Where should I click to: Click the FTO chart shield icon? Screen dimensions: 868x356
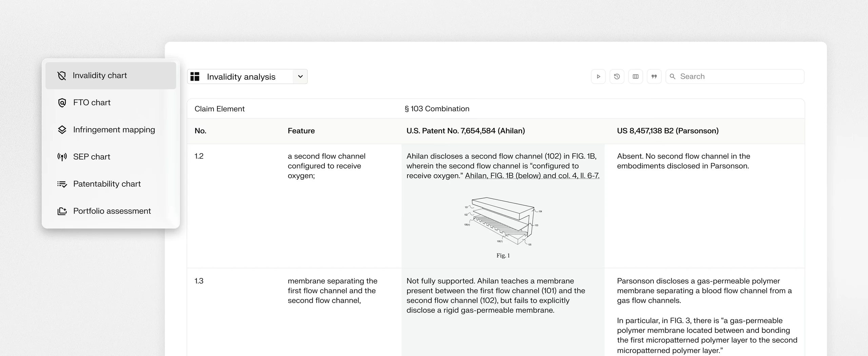[62, 103]
